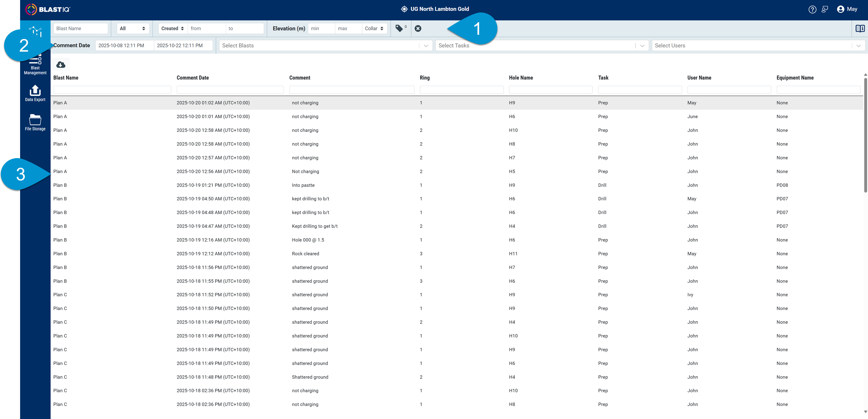Image resolution: width=868 pixels, height=419 pixels.
Task: Open Blast Management in the sidebar
Action: point(35,65)
